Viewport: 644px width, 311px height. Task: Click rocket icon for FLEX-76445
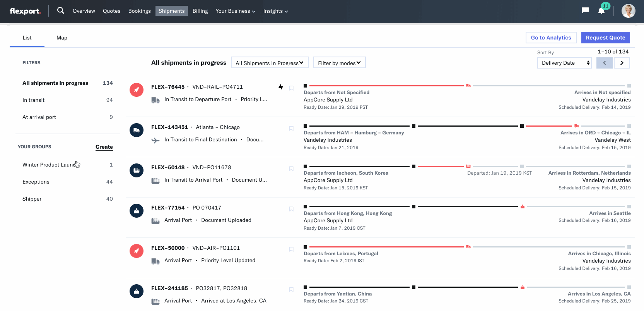click(x=137, y=90)
